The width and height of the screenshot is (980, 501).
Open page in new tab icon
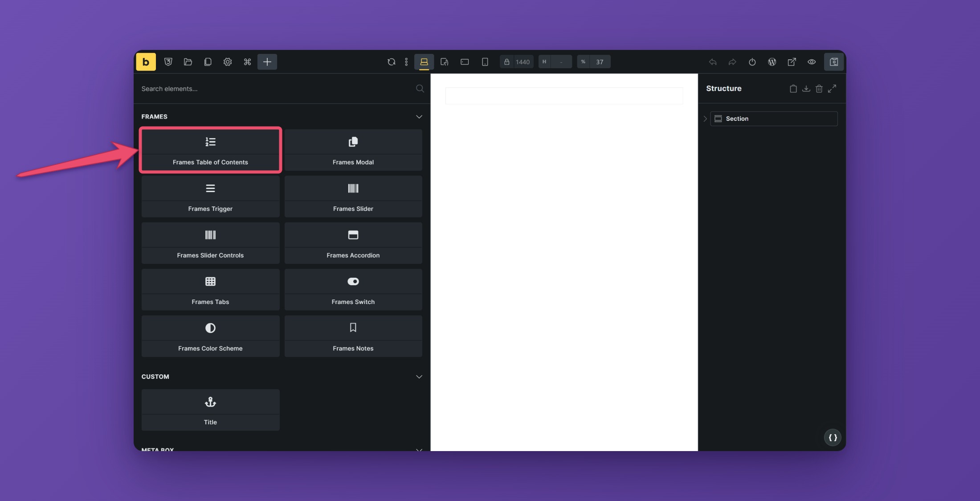coord(792,62)
